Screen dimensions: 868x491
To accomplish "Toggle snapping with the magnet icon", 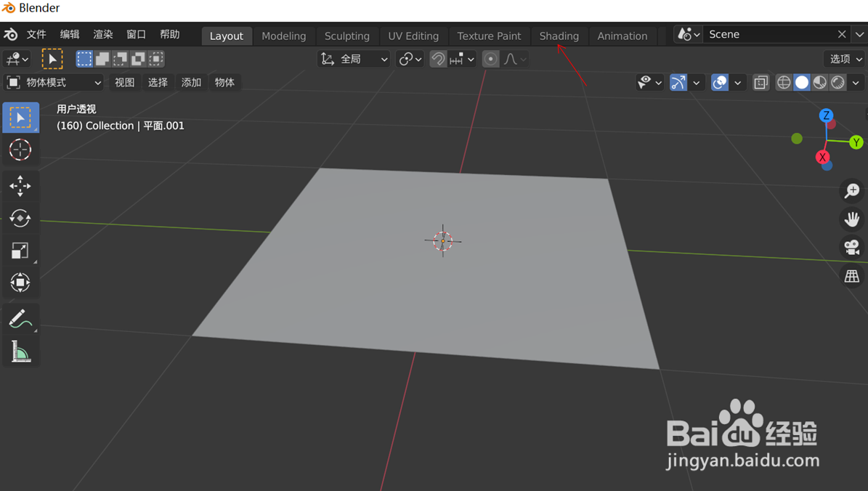I will tap(438, 59).
